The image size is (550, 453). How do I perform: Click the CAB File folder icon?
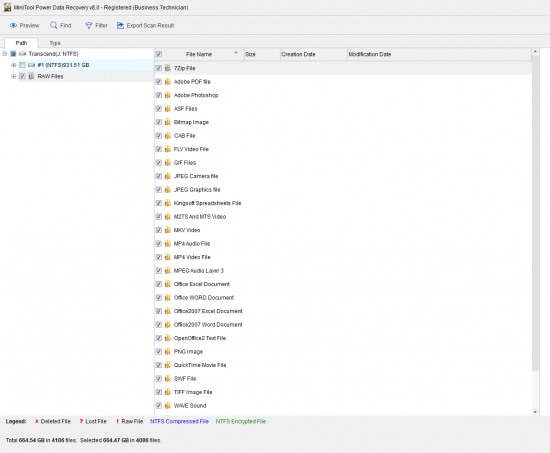click(168, 135)
